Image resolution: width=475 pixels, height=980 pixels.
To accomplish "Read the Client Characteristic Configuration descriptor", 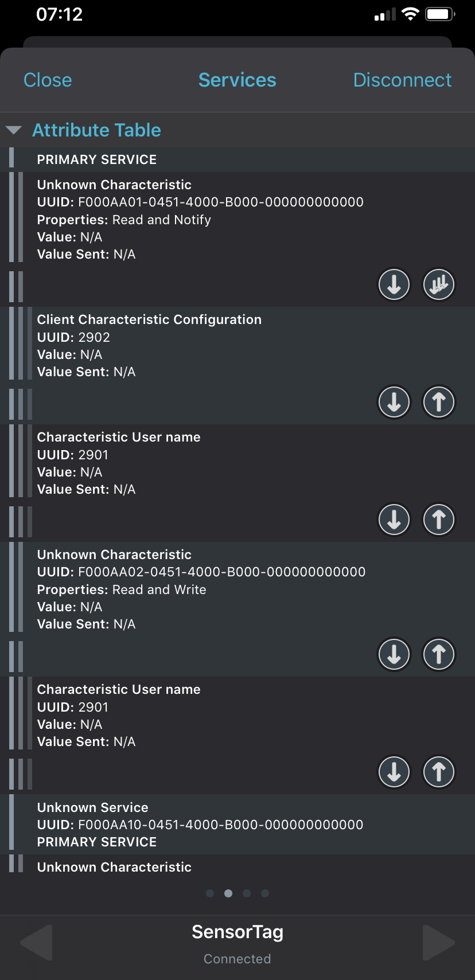I will tap(394, 402).
